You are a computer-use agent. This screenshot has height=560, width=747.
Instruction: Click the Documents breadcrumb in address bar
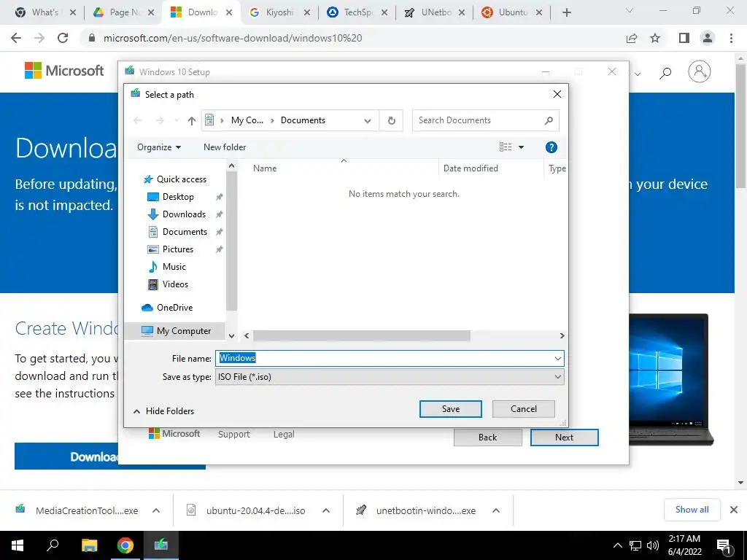(303, 120)
